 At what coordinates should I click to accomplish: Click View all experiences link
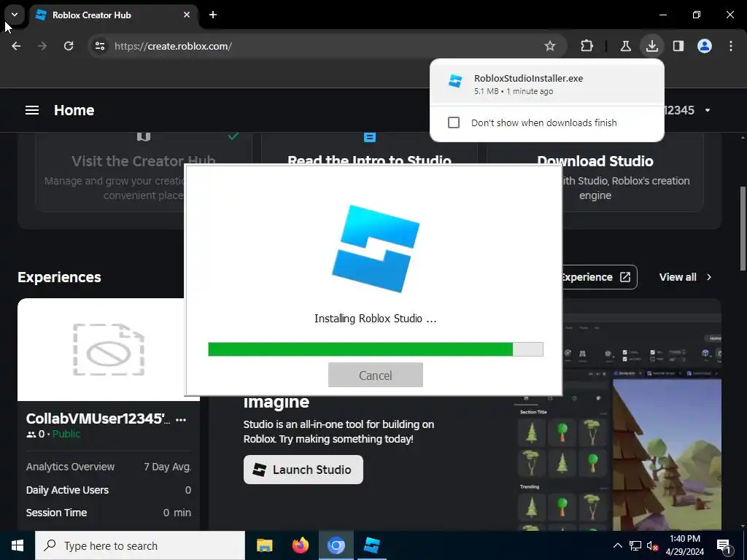[x=678, y=277]
